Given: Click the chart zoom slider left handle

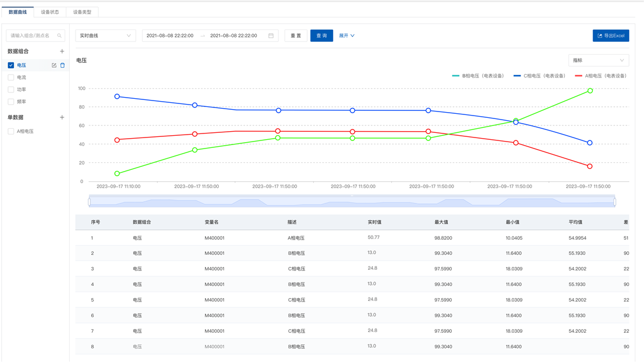Looking at the screenshot, I should [89, 202].
